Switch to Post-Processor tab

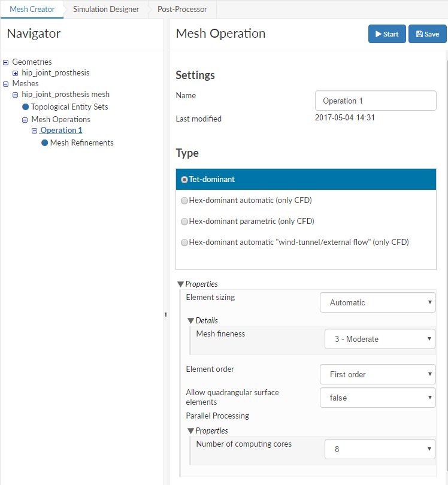tap(182, 10)
